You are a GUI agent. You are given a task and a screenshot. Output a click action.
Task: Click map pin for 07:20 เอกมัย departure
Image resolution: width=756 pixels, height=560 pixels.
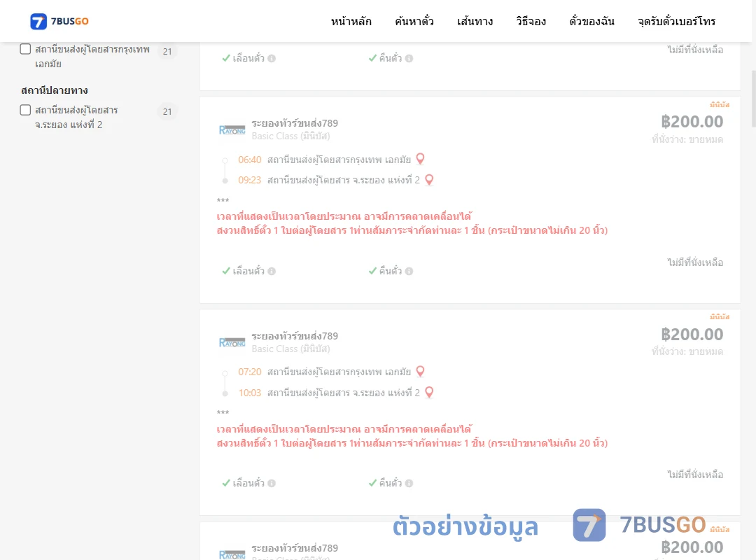[421, 372]
